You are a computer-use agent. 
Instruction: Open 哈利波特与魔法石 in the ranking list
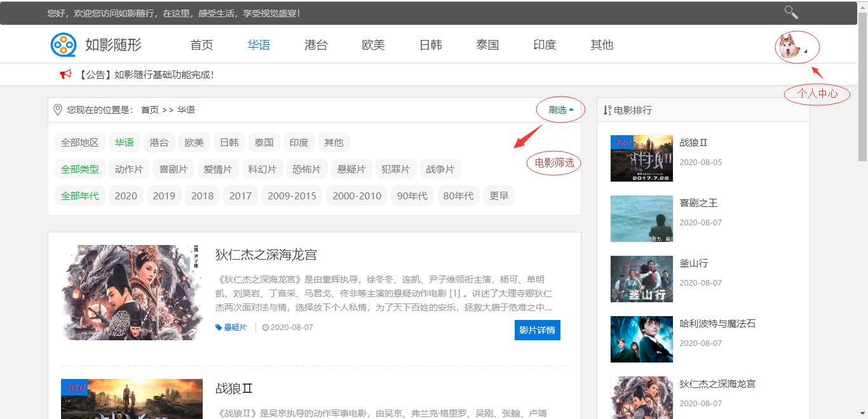point(718,324)
